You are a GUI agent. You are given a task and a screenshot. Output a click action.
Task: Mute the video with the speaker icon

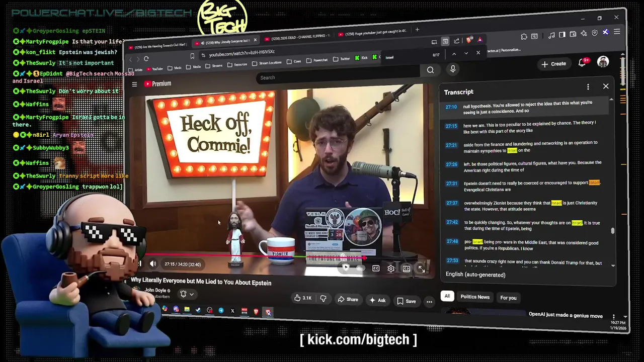point(153,264)
